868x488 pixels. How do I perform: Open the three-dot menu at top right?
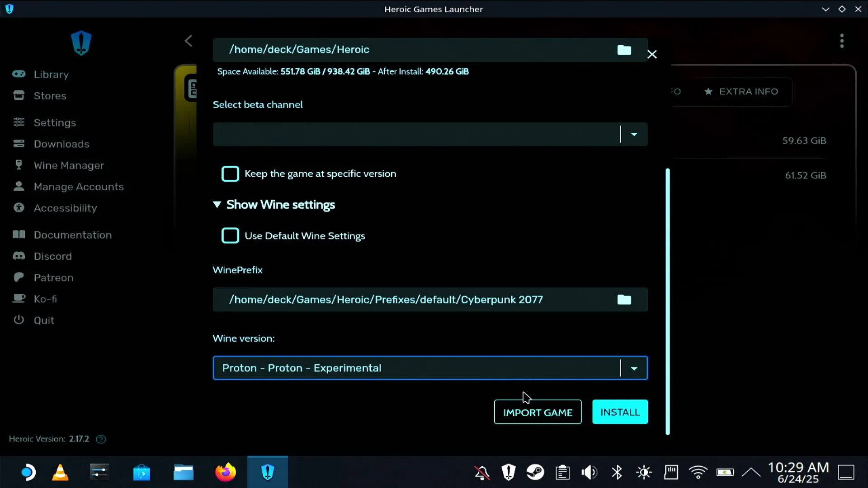click(x=842, y=41)
